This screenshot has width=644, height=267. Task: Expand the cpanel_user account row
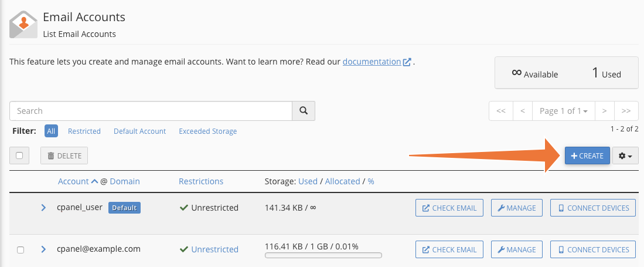pyautogui.click(x=43, y=208)
